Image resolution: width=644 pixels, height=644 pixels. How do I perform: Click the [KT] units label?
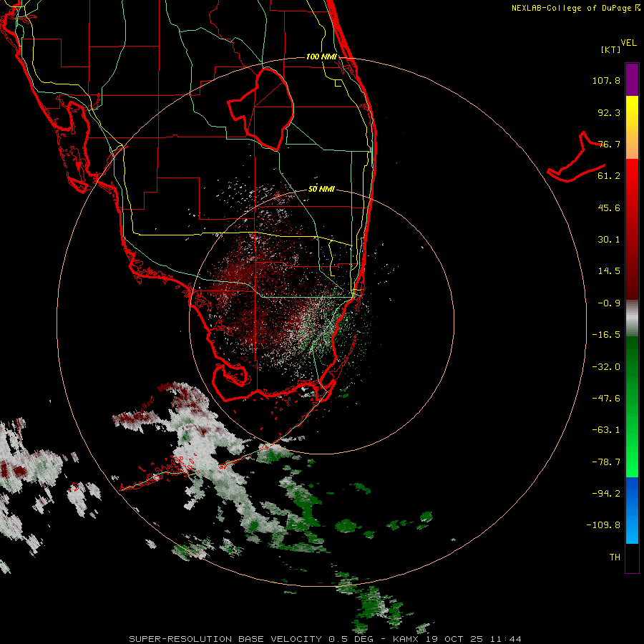[611, 49]
